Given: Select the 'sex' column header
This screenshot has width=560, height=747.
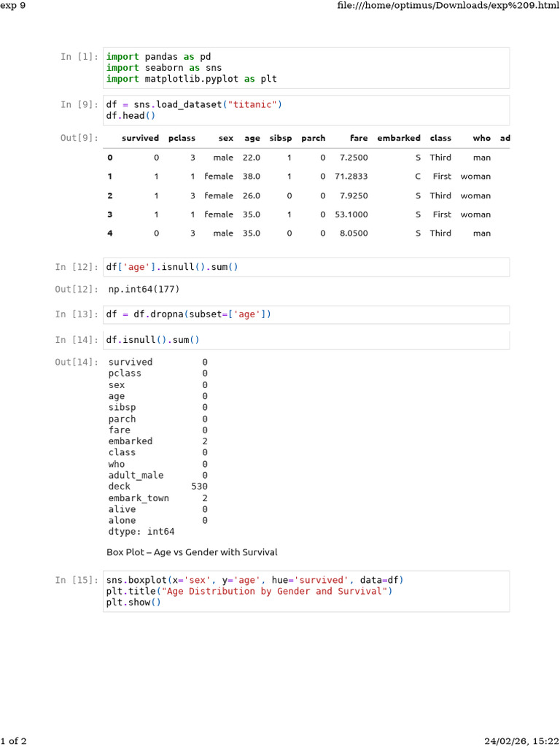Looking at the screenshot, I should coord(226,138).
